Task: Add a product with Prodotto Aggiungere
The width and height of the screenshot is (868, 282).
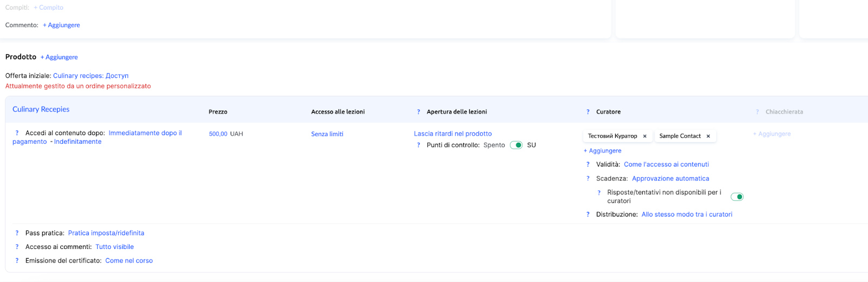Action: (x=59, y=57)
